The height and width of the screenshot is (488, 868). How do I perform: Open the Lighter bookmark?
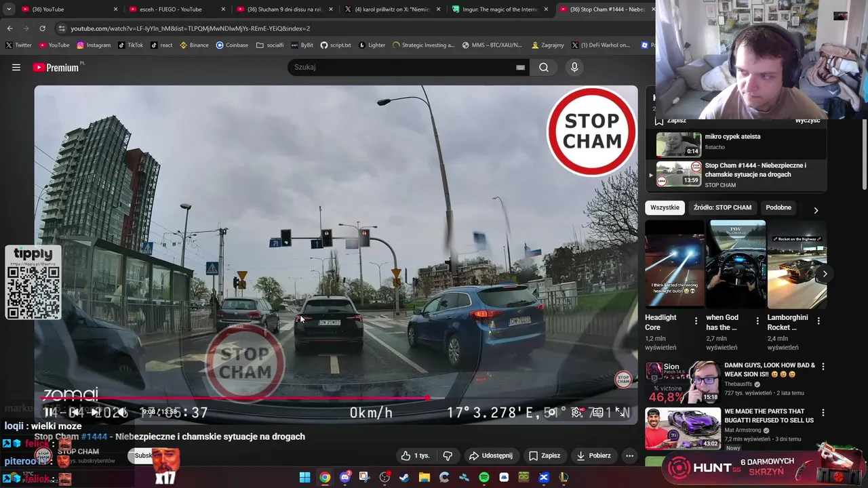(372, 45)
